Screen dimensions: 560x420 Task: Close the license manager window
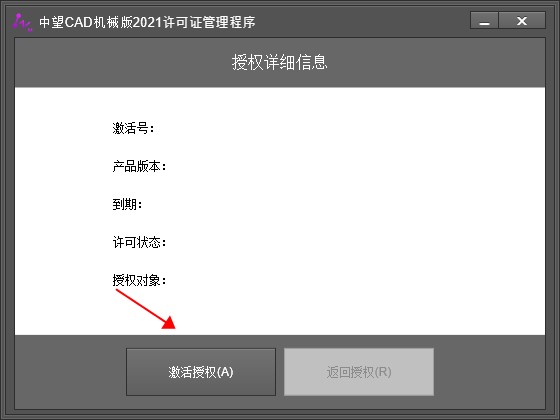tap(522, 20)
